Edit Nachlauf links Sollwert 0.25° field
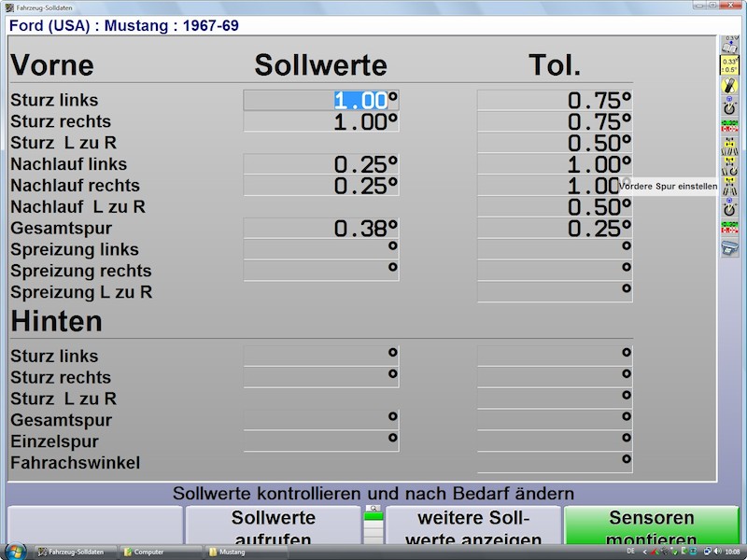This screenshot has width=747, height=560. (321, 164)
